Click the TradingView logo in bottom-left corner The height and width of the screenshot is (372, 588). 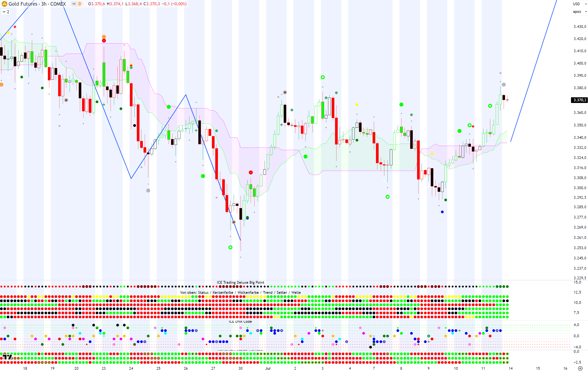[7, 357]
